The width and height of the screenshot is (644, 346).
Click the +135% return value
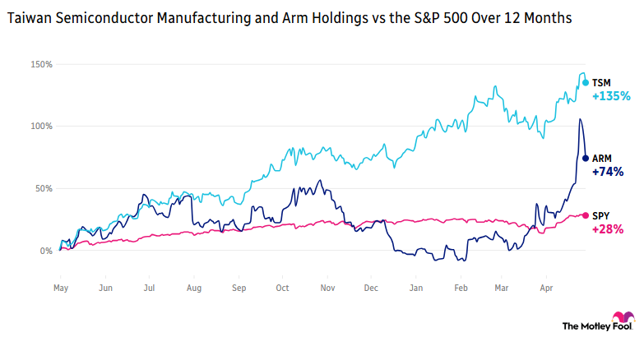coord(611,96)
